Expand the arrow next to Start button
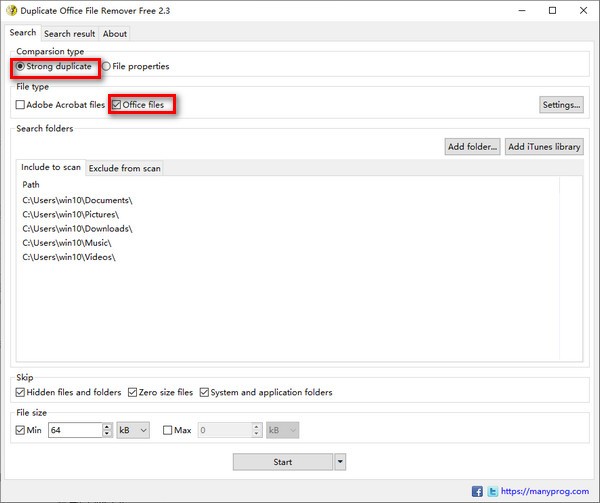 click(x=341, y=462)
